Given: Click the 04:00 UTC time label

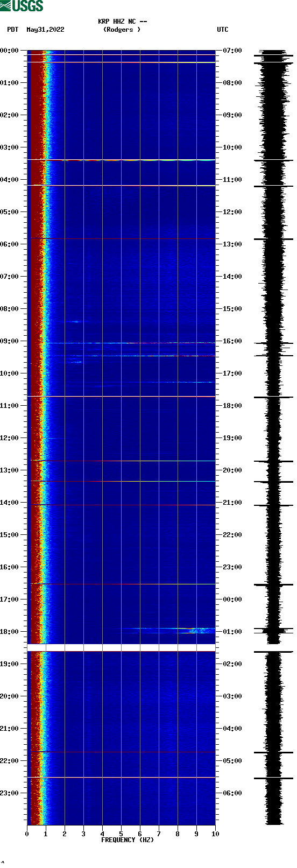Looking at the screenshot, I should [232, 729].
